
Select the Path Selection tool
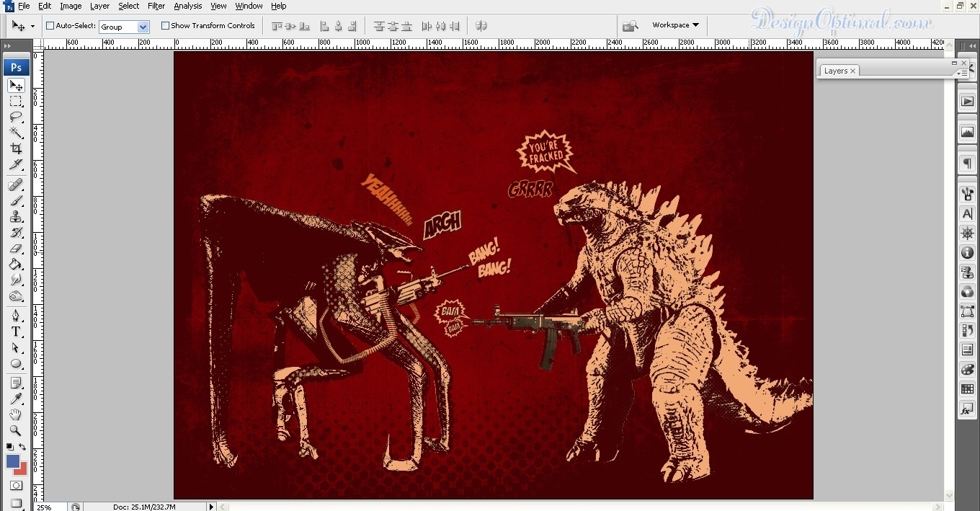pyautogui.click(x=16, y=347)
